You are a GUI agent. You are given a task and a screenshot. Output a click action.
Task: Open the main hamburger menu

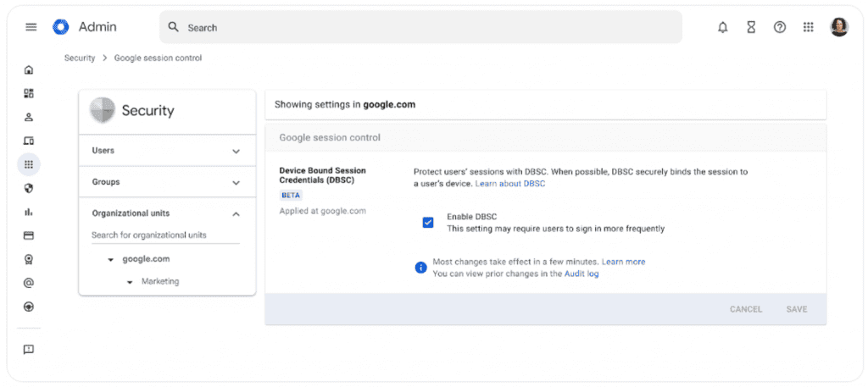point(31,27)
